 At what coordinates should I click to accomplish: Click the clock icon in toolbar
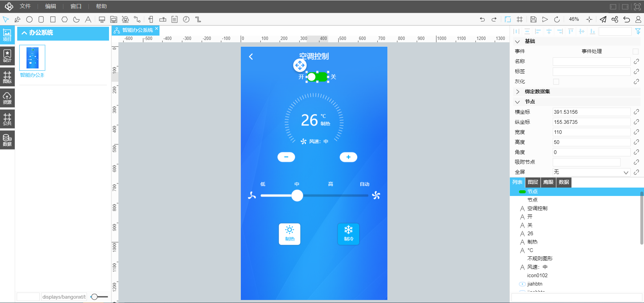[186, 19]
